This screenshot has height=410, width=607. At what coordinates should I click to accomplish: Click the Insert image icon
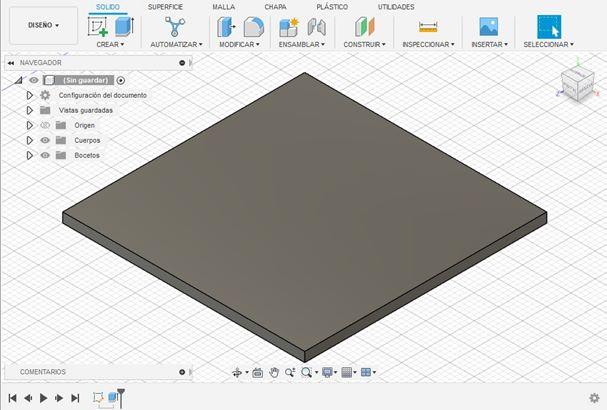pos(489,27)
